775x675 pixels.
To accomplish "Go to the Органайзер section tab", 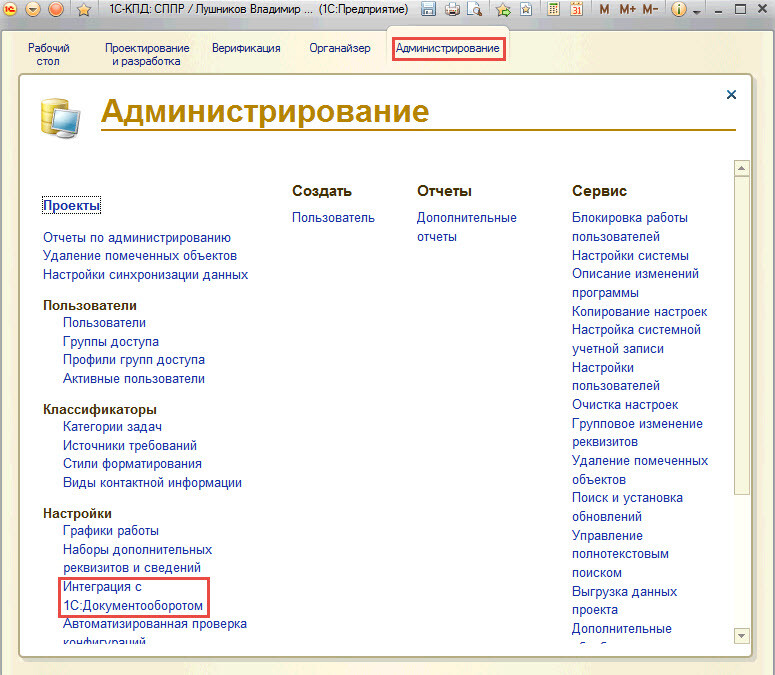I will [339, 48].
